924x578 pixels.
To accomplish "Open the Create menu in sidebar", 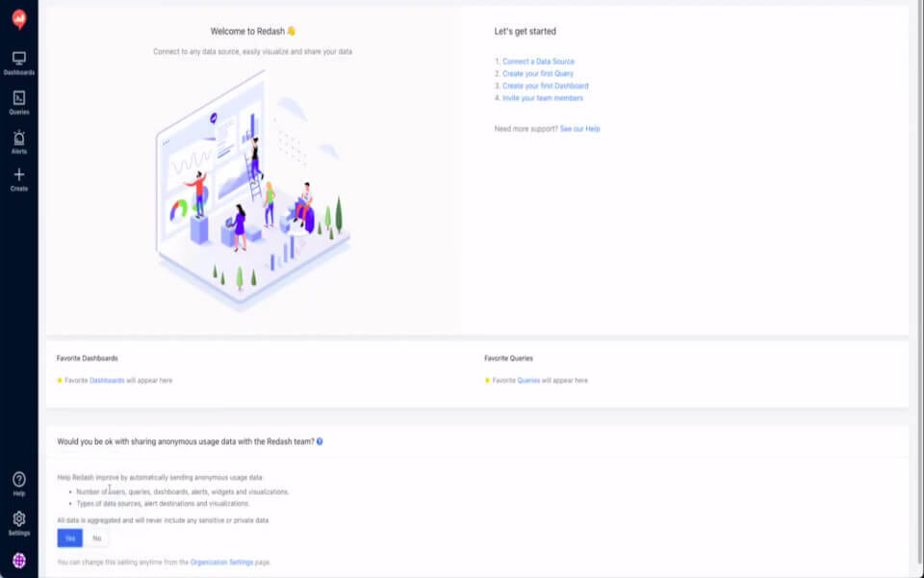I will pyautogui.click(x=19, y=180).
